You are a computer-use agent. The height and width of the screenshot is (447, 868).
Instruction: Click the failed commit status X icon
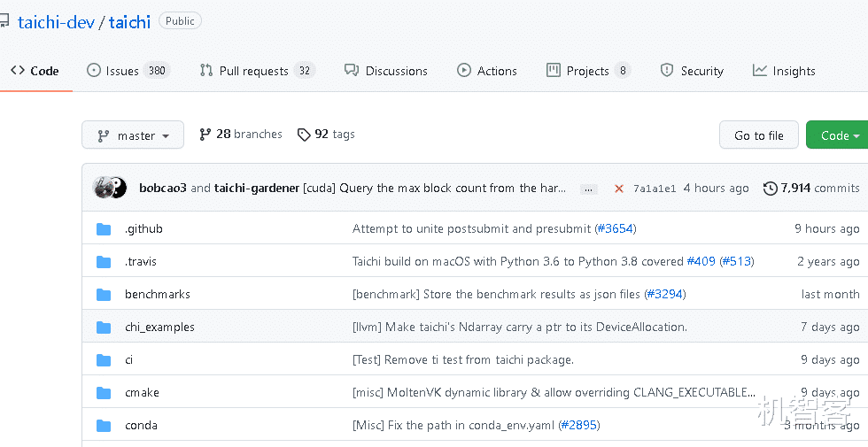[619, 189]
